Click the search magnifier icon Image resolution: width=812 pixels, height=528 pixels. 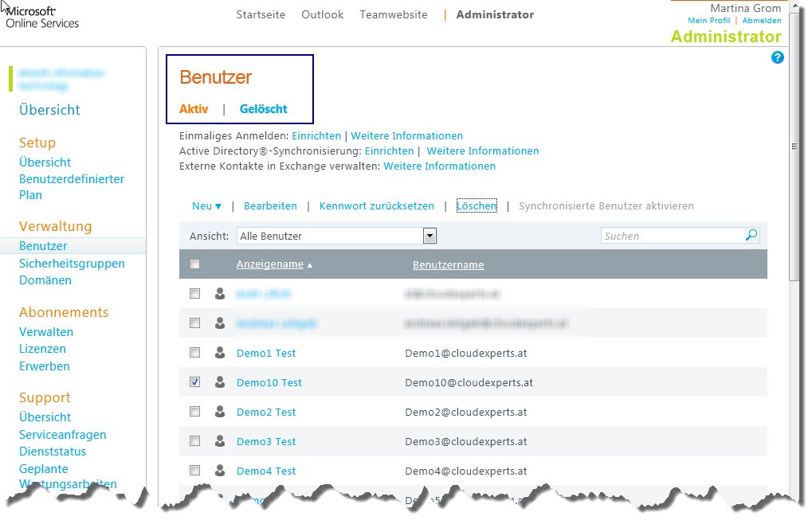click(x=751, y=236)
